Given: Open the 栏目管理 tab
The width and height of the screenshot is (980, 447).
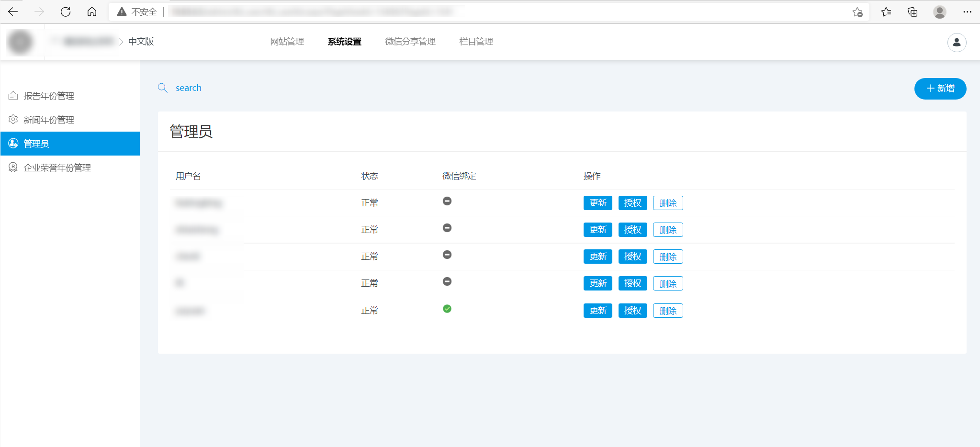Looking at the screenshot, I should 476,42.
